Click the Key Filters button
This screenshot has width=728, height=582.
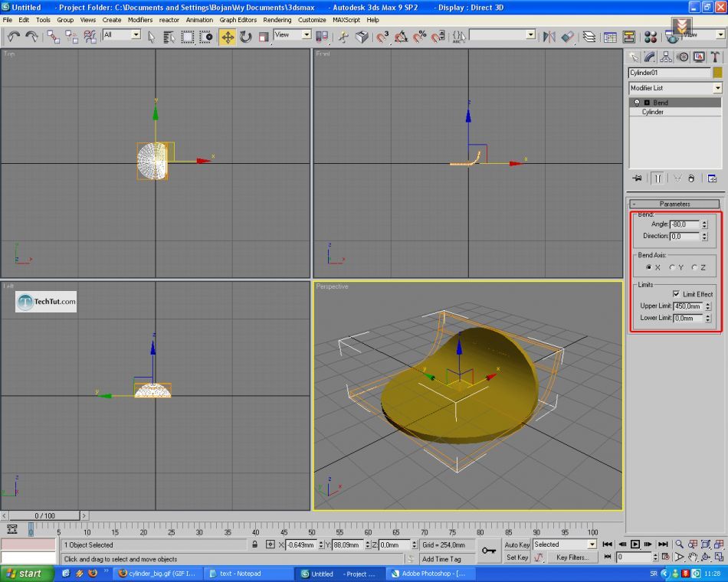pos(572,557)
